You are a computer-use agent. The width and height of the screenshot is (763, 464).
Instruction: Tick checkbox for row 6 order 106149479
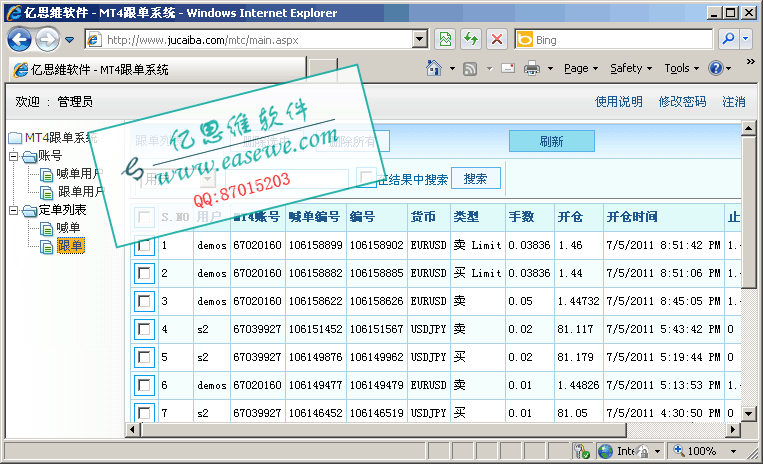[145, 385]
